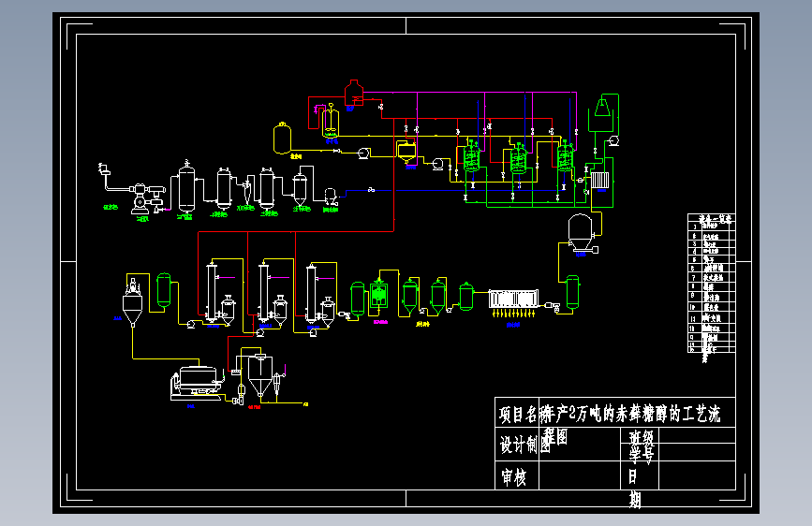This screenshot has width=812, height=526.
Task: Select the '学号' label in title block
Action: [642, 454]
